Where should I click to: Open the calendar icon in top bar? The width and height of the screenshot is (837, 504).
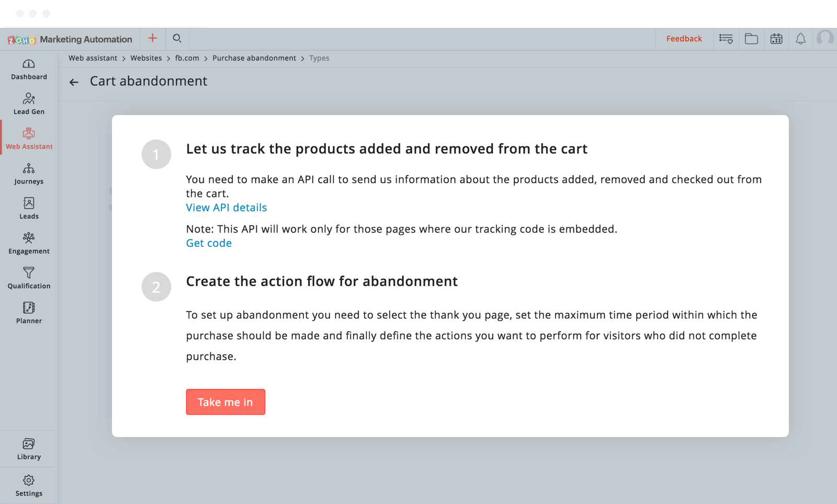(x=776, y=39)
